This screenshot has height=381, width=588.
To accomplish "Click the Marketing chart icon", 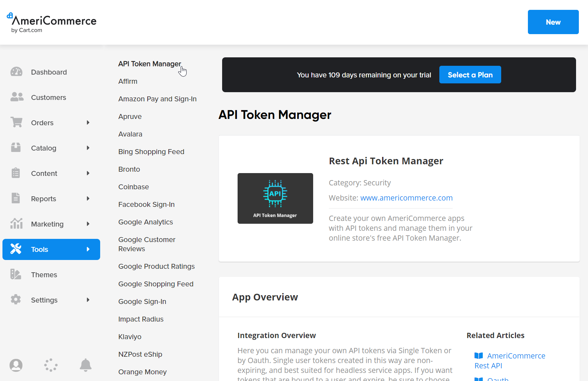I will coord(16,224).
